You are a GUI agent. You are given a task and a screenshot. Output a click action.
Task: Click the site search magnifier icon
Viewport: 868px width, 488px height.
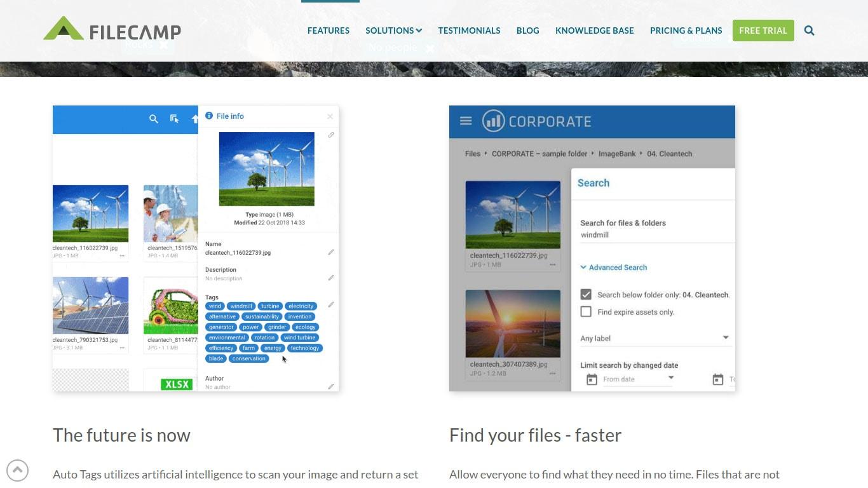[x=809, y=30]
